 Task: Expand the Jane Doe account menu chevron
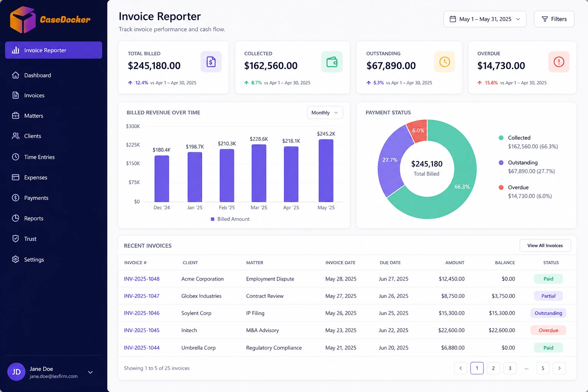point(90,372)
